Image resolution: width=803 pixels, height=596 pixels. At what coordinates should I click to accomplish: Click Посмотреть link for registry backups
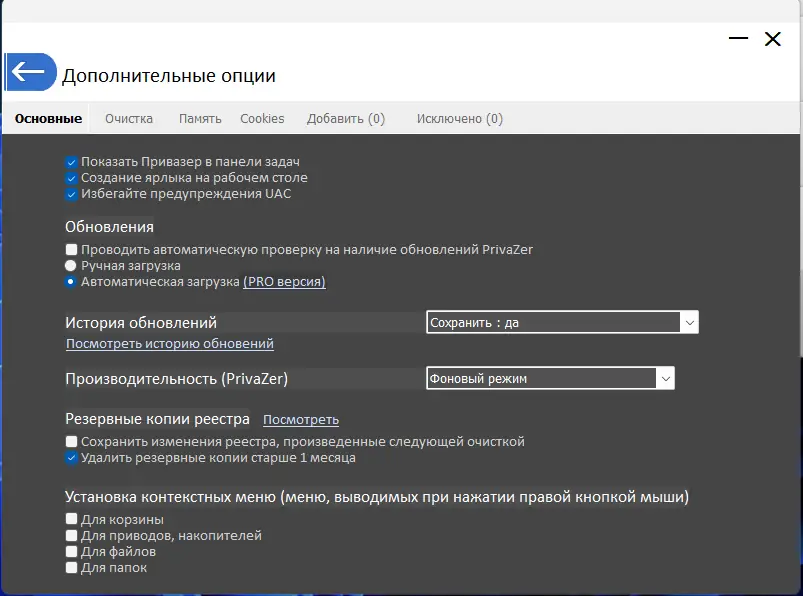click(301, 420)
